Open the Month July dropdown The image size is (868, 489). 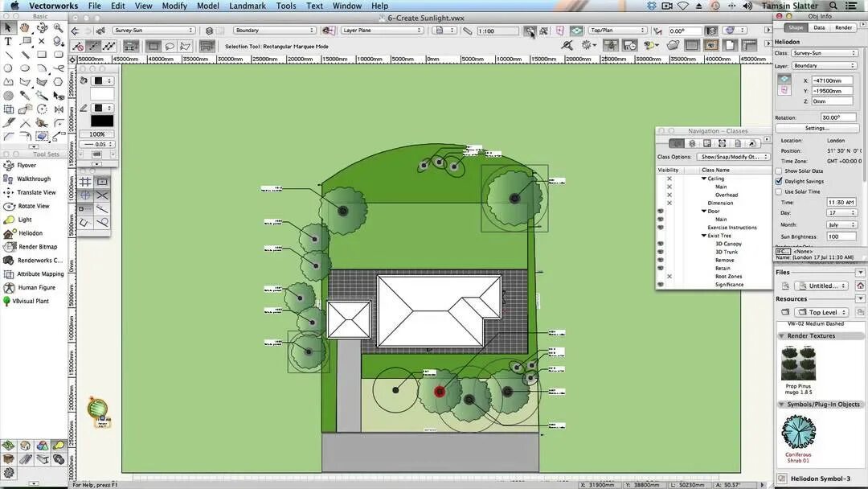(x=841, y=225)
